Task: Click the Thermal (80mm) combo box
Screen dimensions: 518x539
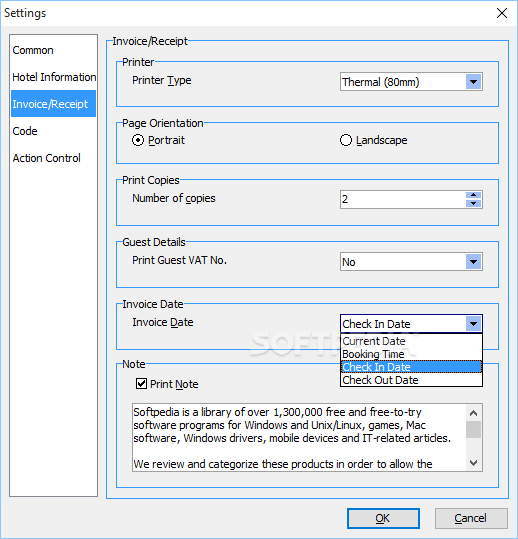Action: click(x=411, y=82)
